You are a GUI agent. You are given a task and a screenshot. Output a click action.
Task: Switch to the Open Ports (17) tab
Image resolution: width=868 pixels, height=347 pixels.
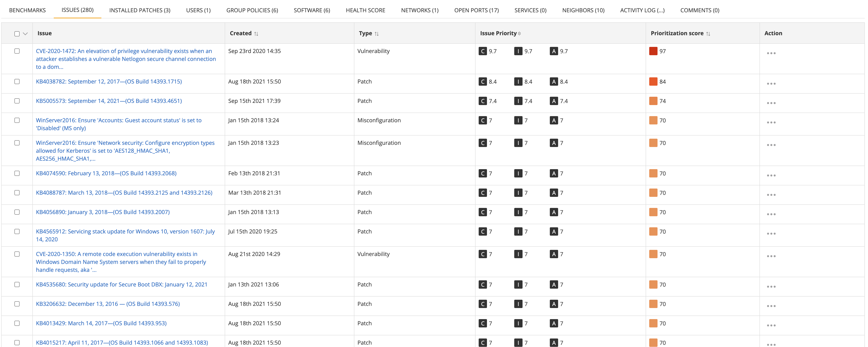point(476,10)
